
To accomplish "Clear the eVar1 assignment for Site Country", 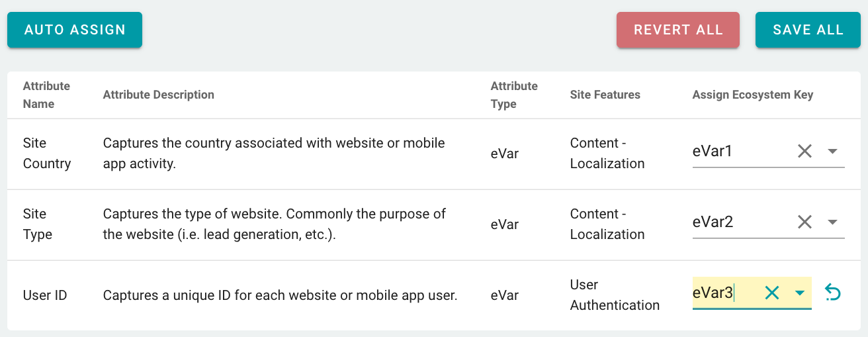I will (804, 151).
